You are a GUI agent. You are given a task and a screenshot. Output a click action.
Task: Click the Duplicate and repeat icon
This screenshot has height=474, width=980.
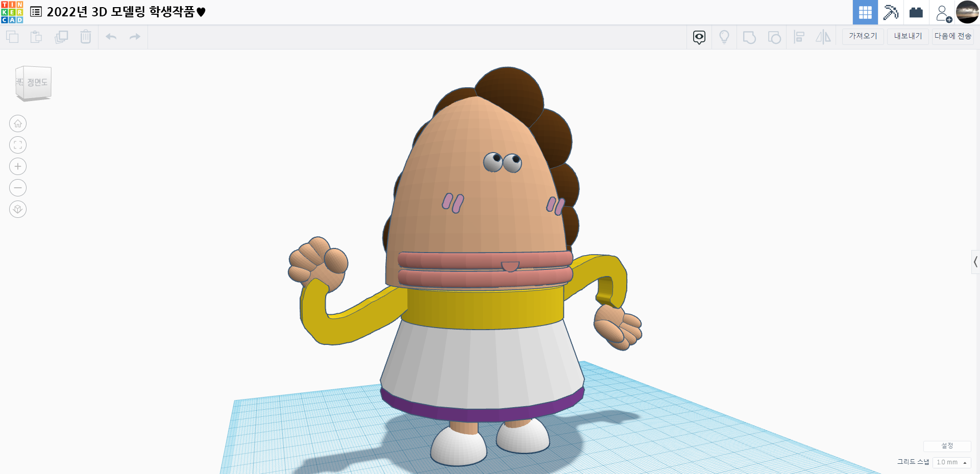click(x=61, y=37)
